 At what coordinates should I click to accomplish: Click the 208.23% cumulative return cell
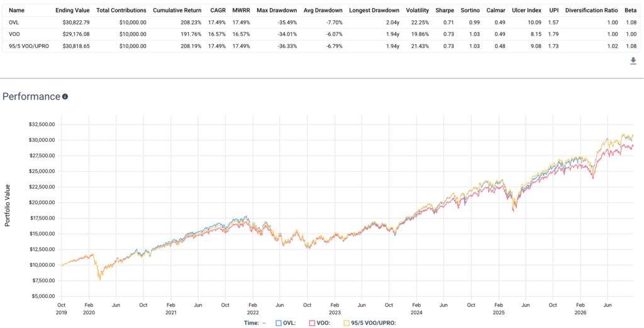coord(191,23)
